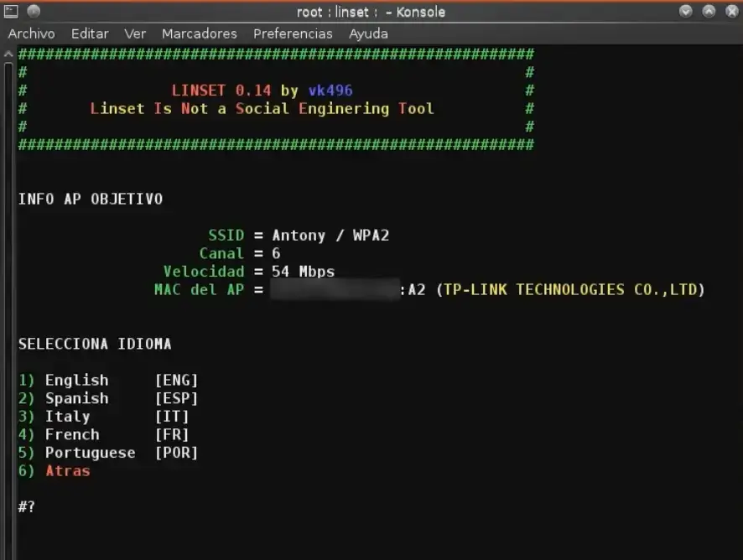Open the Marcadores menu
Viewport: 743px width, 560px height.
(199, 34)
